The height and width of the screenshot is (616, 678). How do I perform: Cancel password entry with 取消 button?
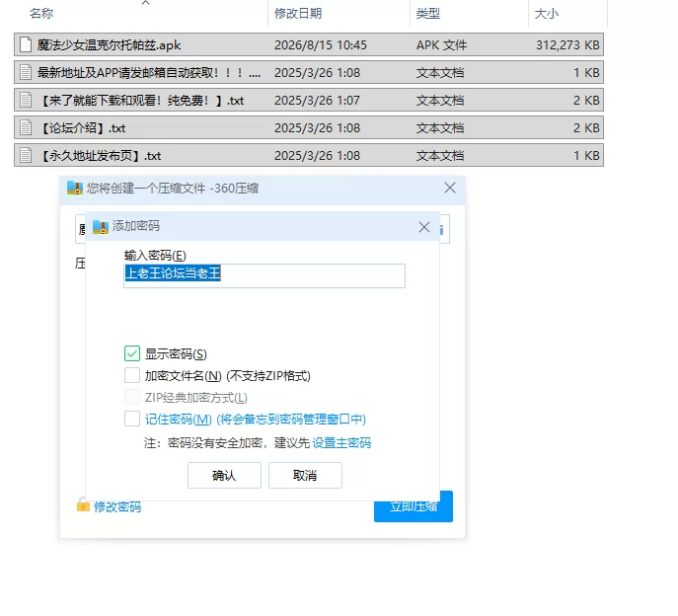[305, 476]
